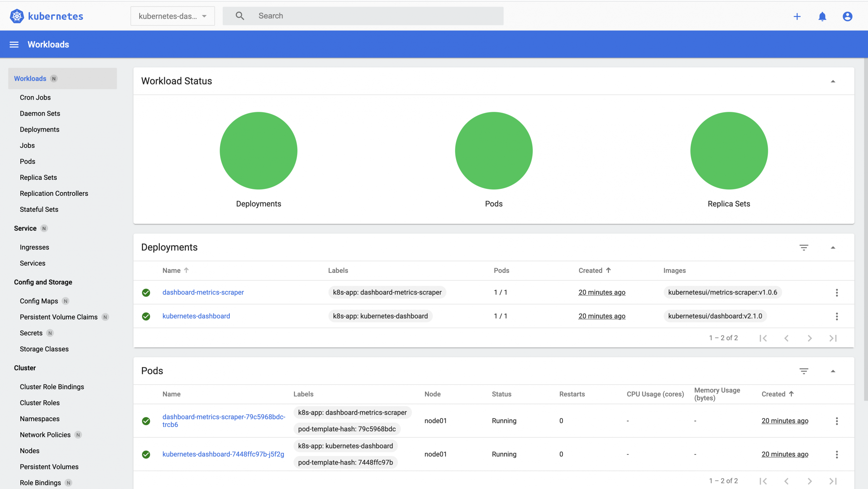
Task: Open actions menu for kubernetes-dashboard-7448ffc97b pod
Action: [x=837, y=454]
